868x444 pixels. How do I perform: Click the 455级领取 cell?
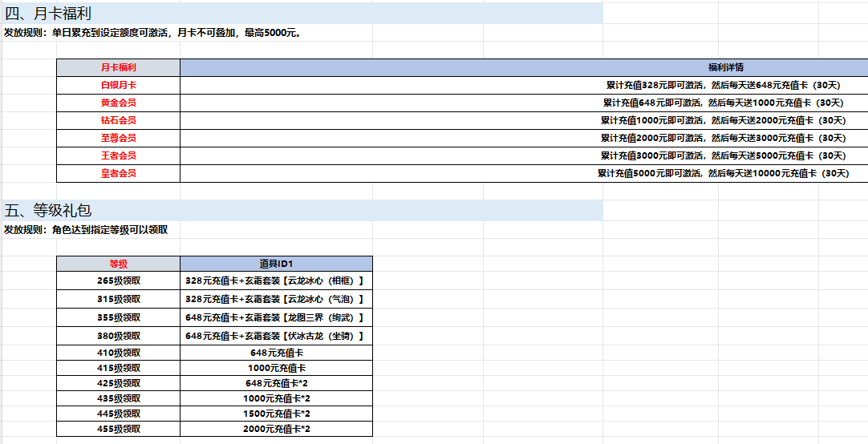pyautogui.click(x=118, y=430)
